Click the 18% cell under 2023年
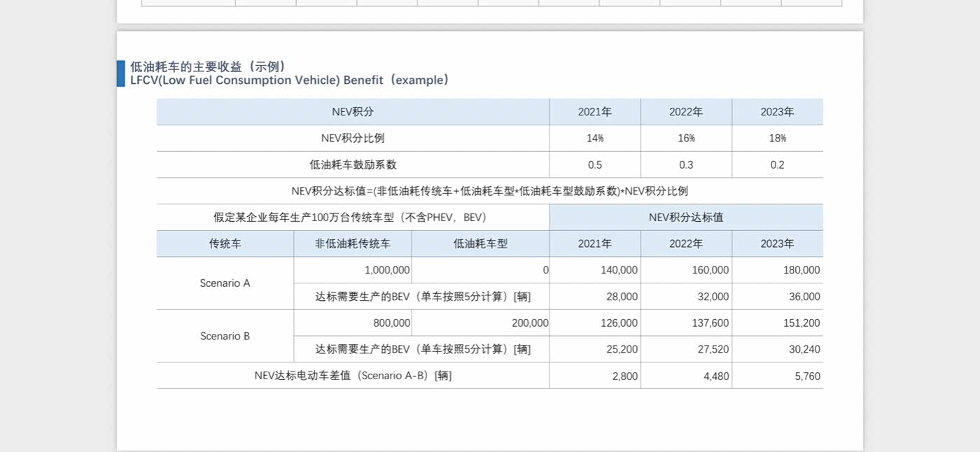Screen dimensions: 980x452 coord(777,139)
